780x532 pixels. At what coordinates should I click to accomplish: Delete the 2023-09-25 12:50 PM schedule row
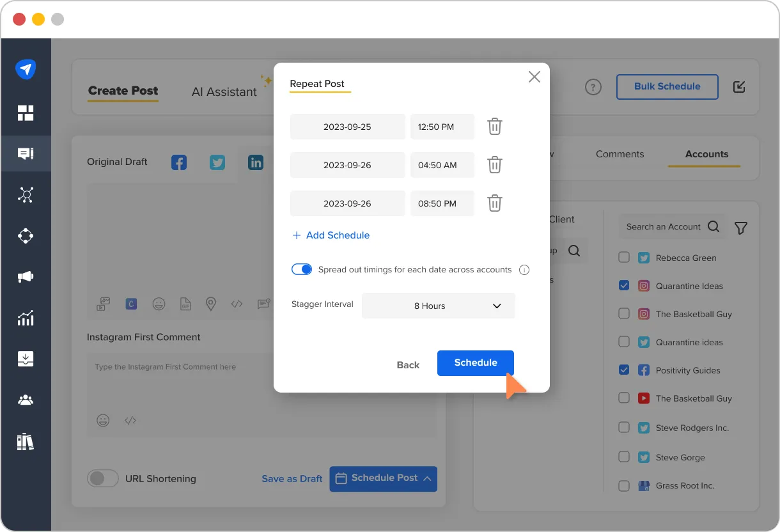(494, 127)
